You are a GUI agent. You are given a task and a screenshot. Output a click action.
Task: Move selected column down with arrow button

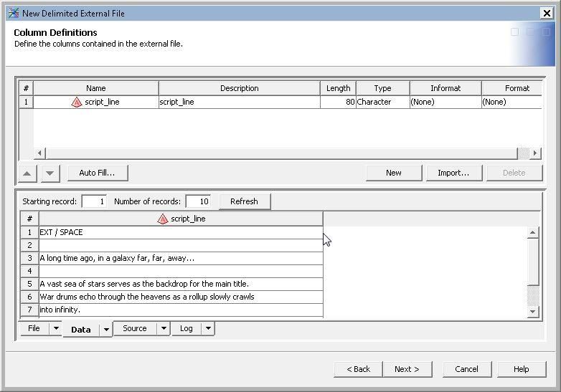(x=50, y=173)
